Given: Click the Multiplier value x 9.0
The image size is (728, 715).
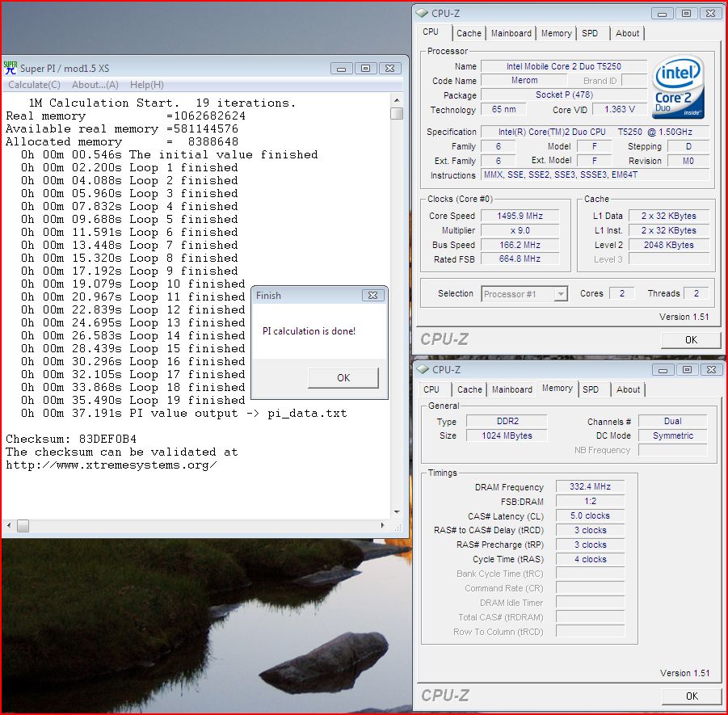Looking at the screenshot, I should pos(520,230).
